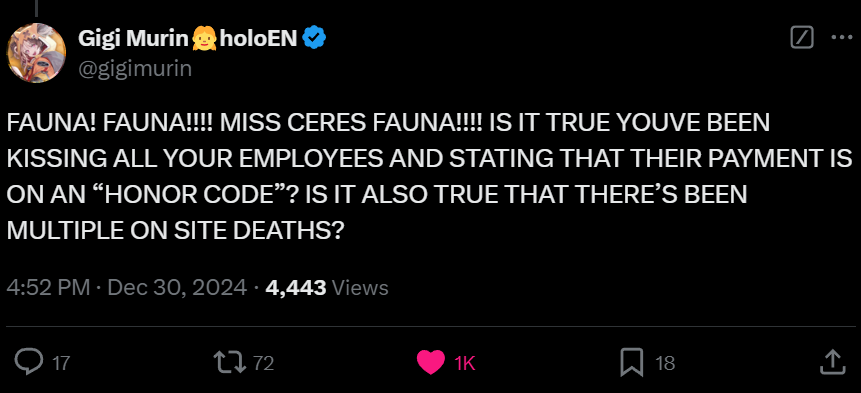Image resolution: width=861 pixels, height=393 pixels.
Task: View the 4,443 Views analytics
Action: tap(327, 288)
